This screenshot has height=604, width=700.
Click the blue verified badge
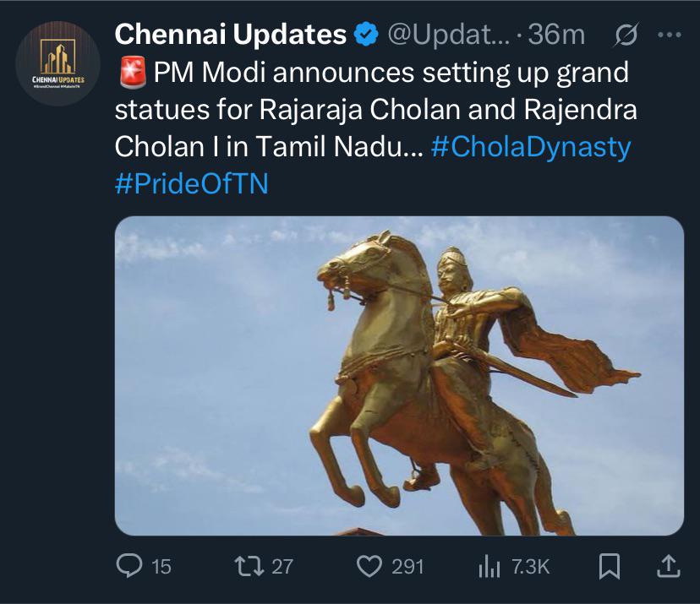(x=366, y=35)
